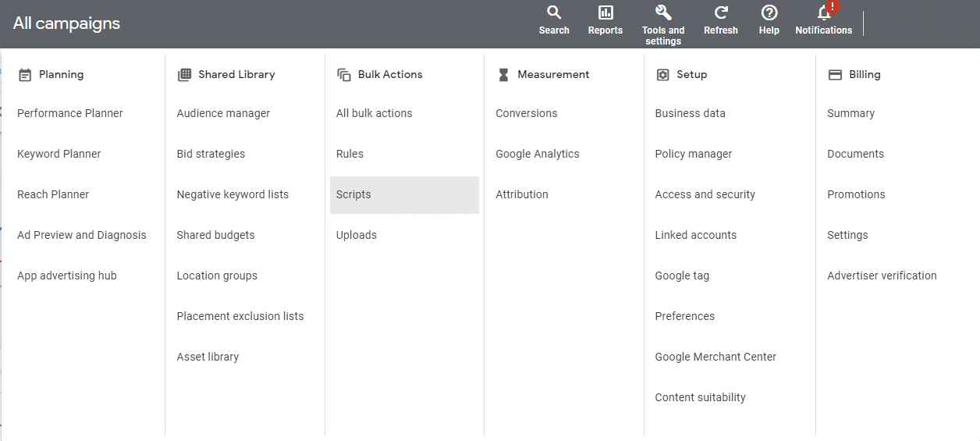980x441 pixels.
Task: Open All bulk actions
Action: point(375,113)
